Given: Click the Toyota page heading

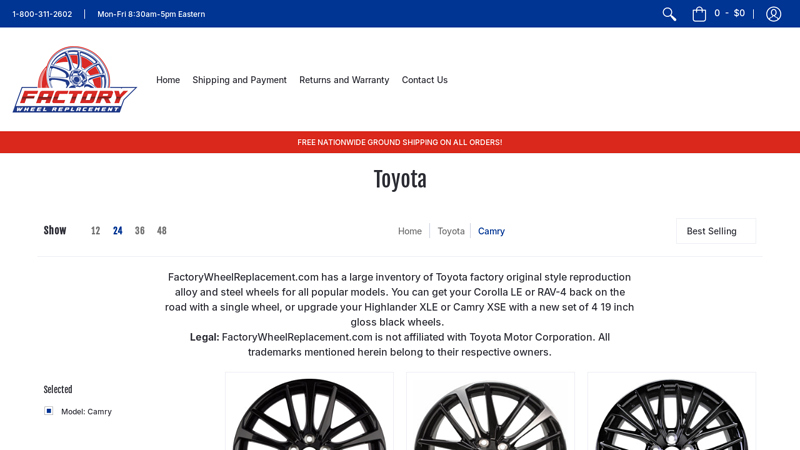Looking at the screenshot, I should tap(400, 180).
